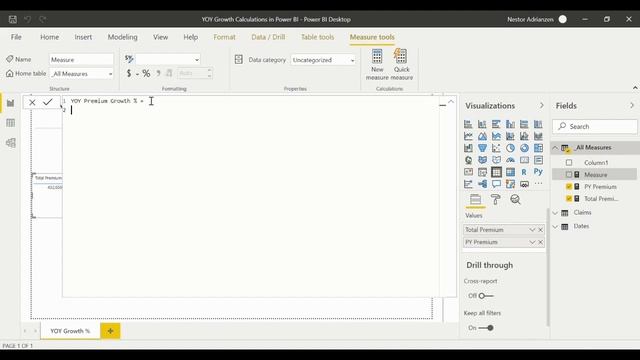Tick the Column1 field checkbox

click(x=569, y=162)
